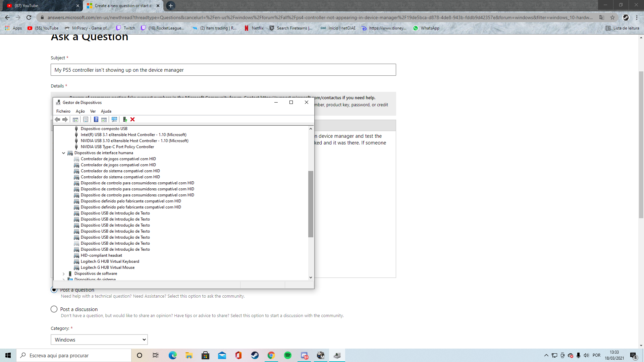Screen dimensions: 644x362
Task: Select the 'Post a question' radio button
Action: [x=54, y=290]
